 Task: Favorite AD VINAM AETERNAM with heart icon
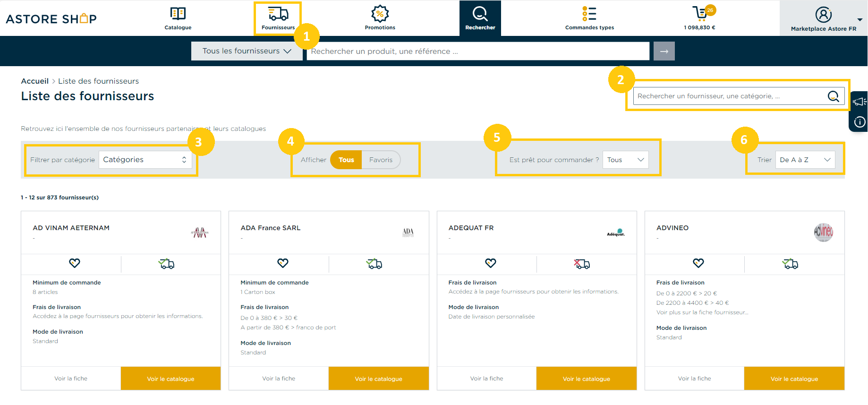coord(75,263)
